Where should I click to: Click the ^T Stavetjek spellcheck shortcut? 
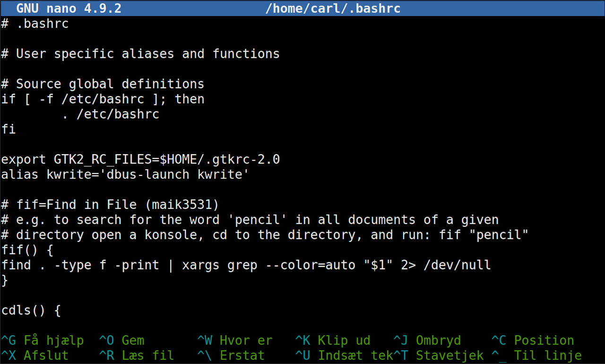pyautogui.click(x=438, y=355)
